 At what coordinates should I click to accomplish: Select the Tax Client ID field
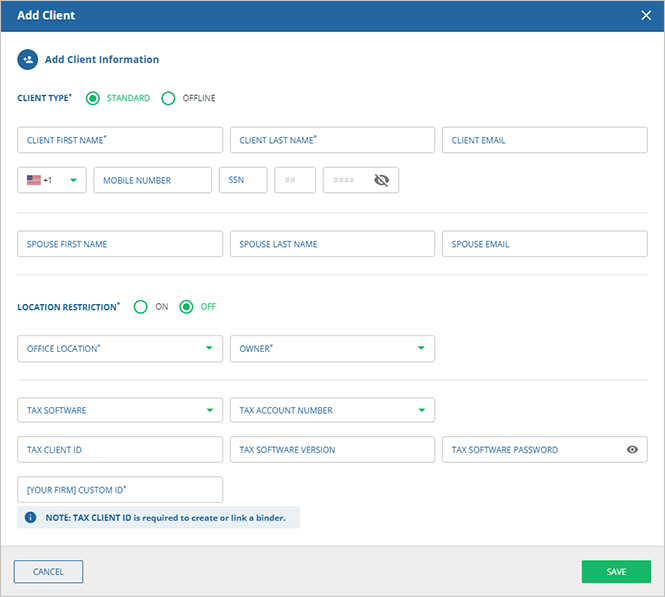point(120,450)
